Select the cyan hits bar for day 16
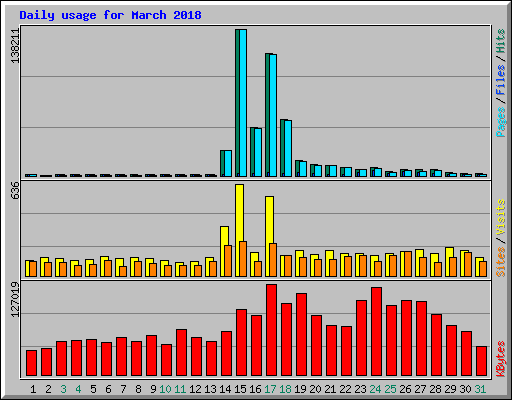 (258, 152)
